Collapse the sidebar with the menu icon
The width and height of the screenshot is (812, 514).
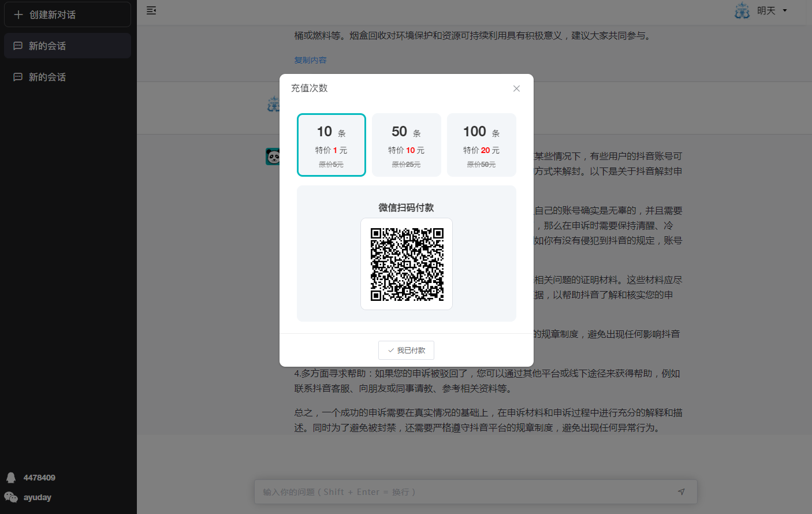click(x=151, y=10)
